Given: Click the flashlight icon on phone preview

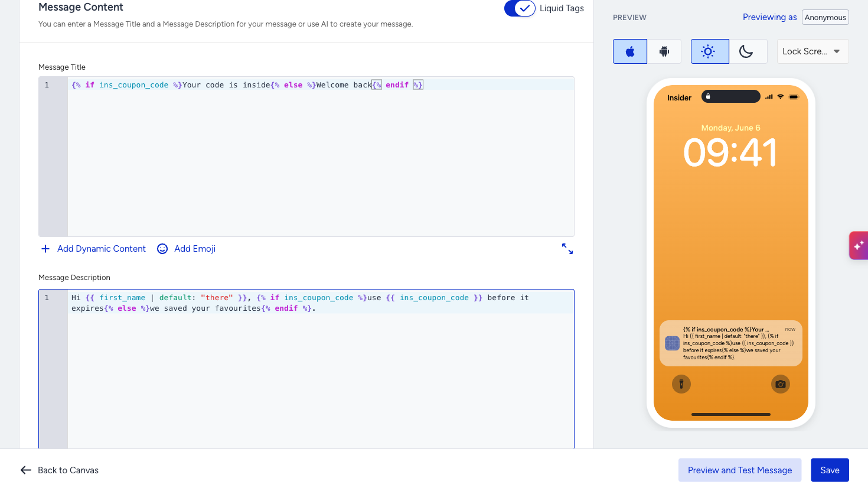Looking at the screenshot, I should point(681,384).
